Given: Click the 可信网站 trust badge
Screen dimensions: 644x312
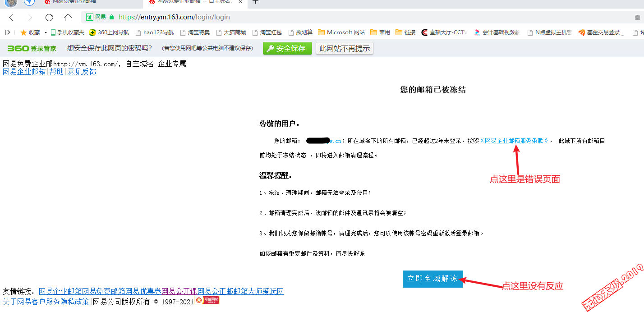Looking at the screenshot, I should [207, 300].
